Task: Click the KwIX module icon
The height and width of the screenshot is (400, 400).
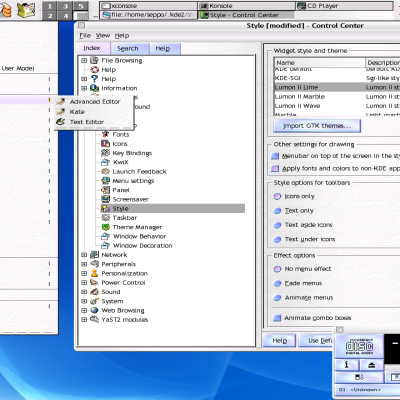Action: pos(106,162)
